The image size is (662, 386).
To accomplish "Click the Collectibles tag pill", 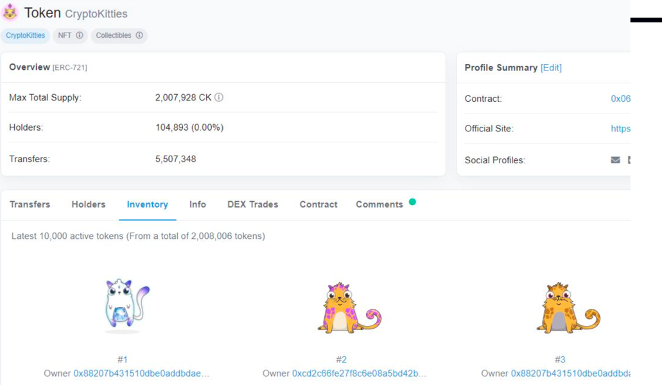I will click(x=119, y=35).
